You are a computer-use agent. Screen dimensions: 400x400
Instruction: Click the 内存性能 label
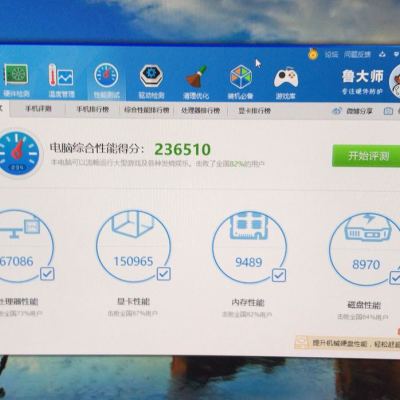(248, 303)
